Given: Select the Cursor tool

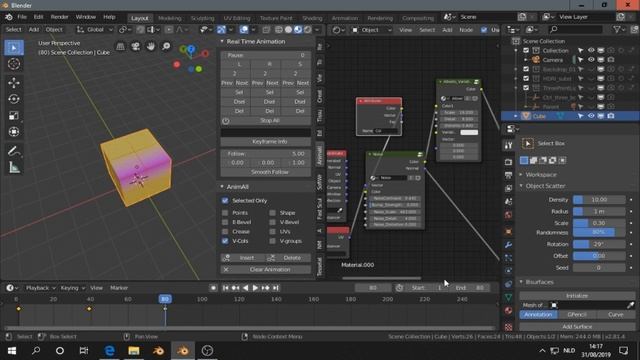Looking at the screenshot, I should (14, 64).
